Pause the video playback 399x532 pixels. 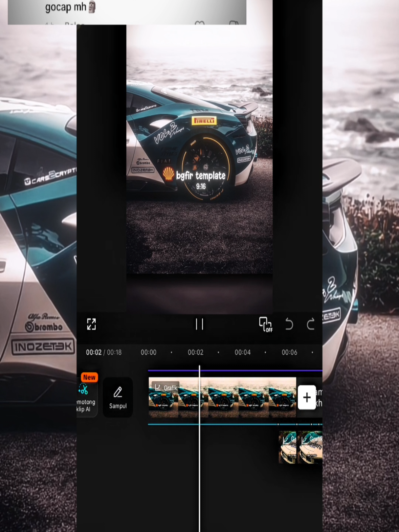click(x=200, y=324)
